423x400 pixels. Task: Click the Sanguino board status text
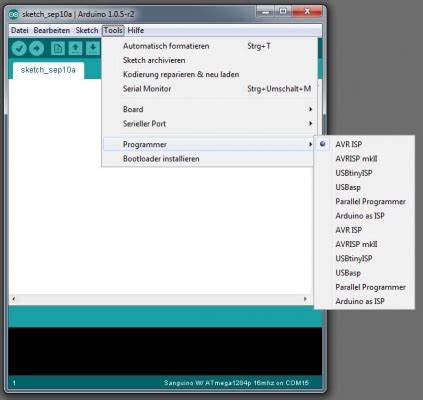click(x=236, y=383)
